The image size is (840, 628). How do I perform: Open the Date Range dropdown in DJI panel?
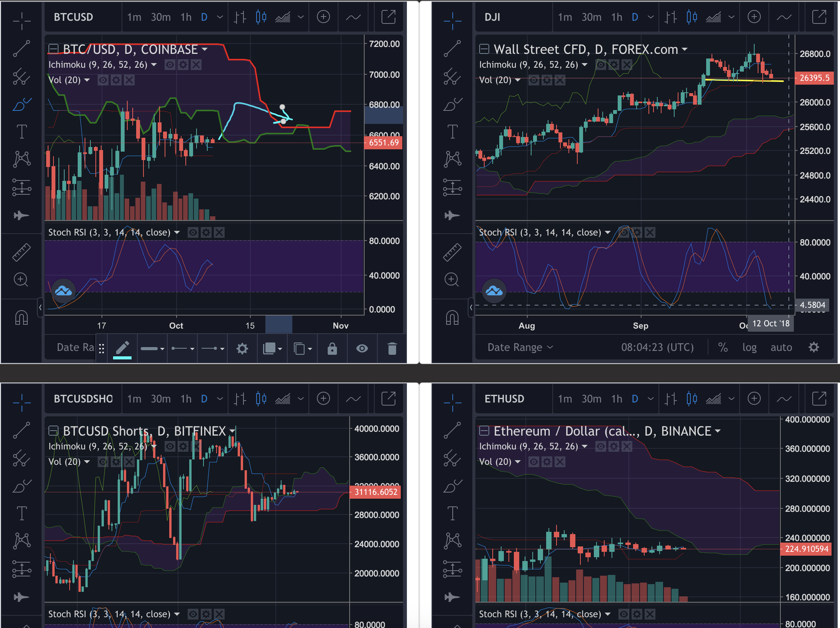coord(520,347)
